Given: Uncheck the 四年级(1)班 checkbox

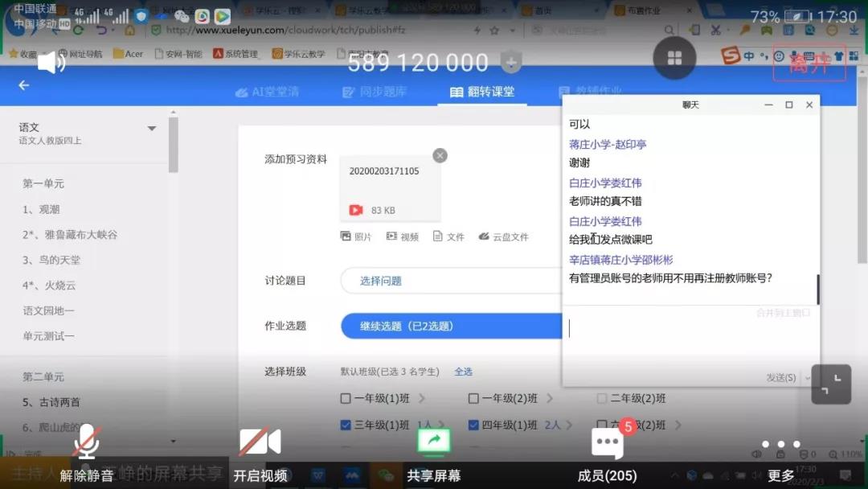Looking at the screenshot, I should tap(473, 425).
